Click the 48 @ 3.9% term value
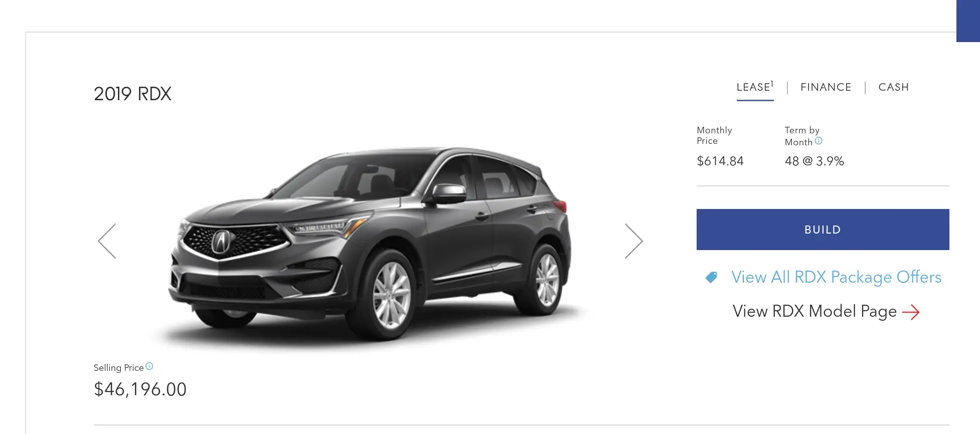 [814, 161]
